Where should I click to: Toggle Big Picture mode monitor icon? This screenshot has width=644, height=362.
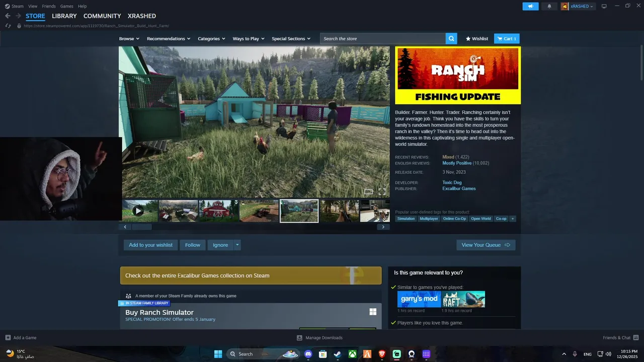[x=604, y=6]
